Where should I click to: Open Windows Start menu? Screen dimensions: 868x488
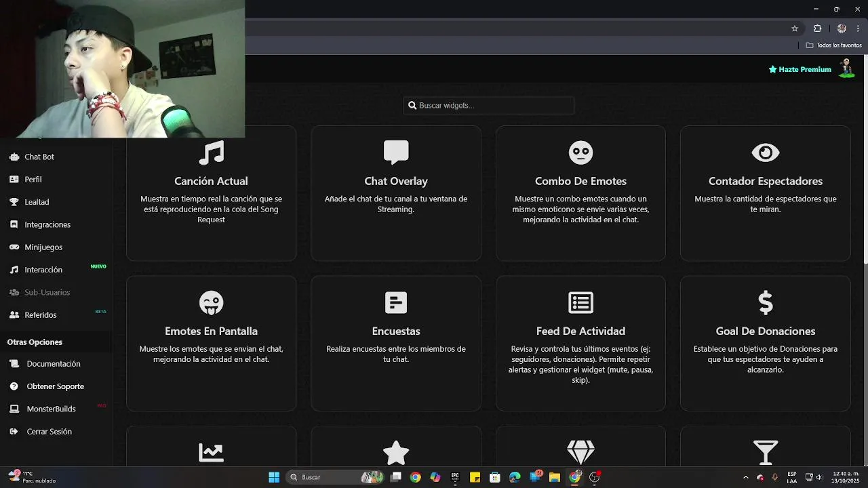tap(274, 477)
